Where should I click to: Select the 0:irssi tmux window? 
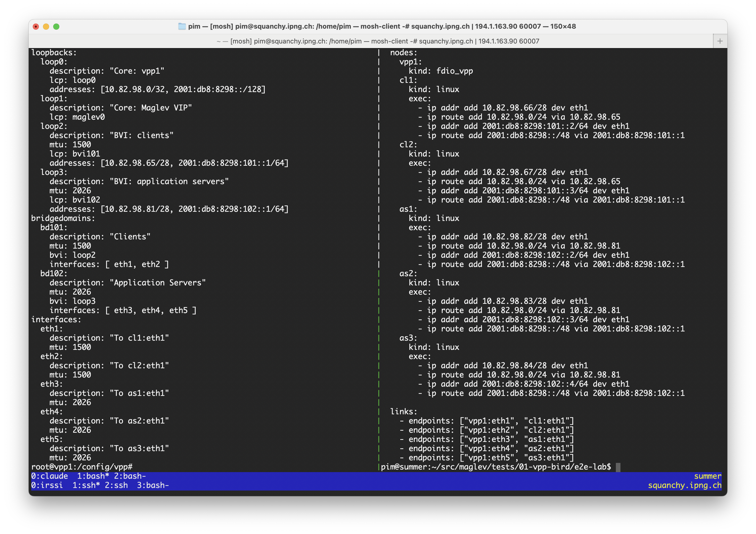click(47, 485)
